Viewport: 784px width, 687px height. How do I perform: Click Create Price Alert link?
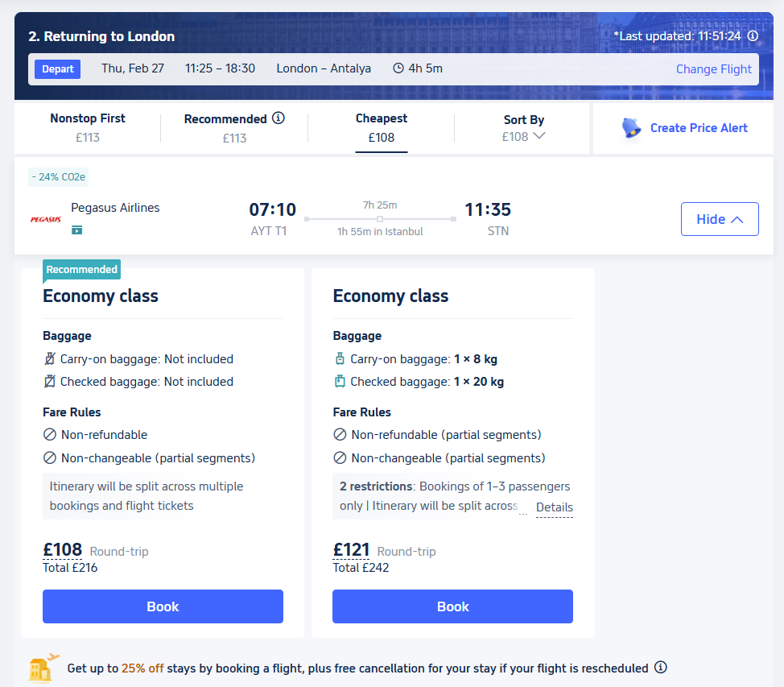699,128
